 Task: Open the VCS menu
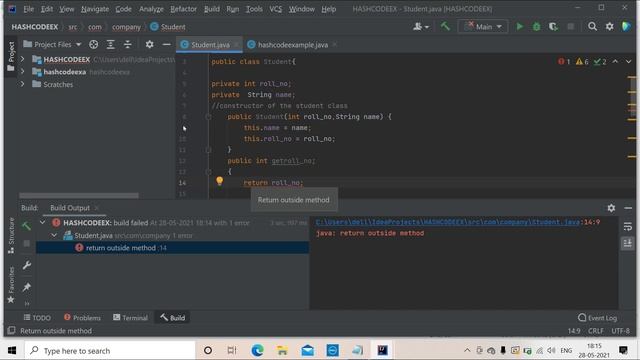[276, 9]
